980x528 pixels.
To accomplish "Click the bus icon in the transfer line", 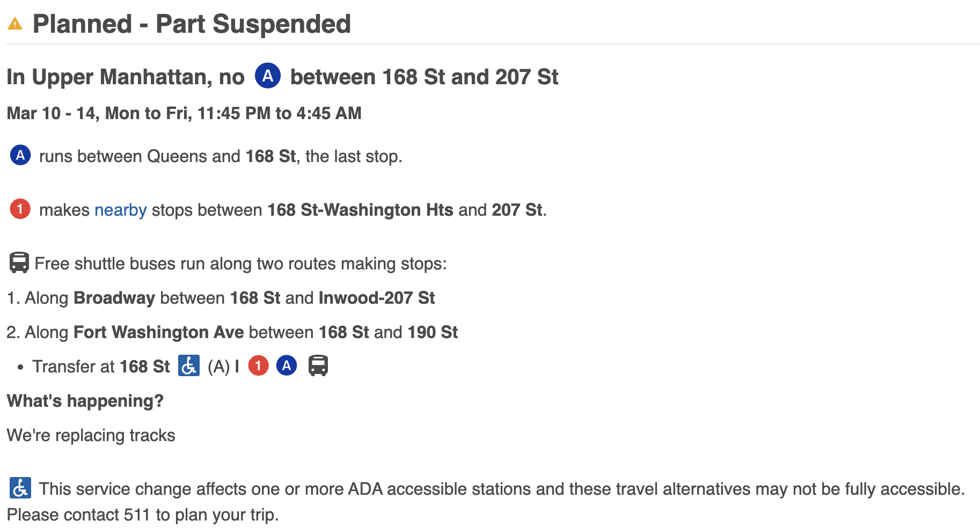I will [x=318, y=366].
